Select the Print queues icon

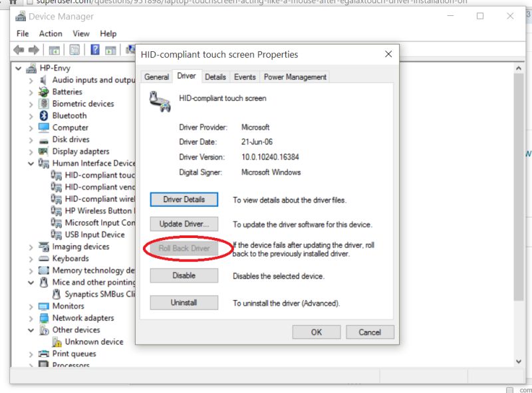(x=44, y=354)
